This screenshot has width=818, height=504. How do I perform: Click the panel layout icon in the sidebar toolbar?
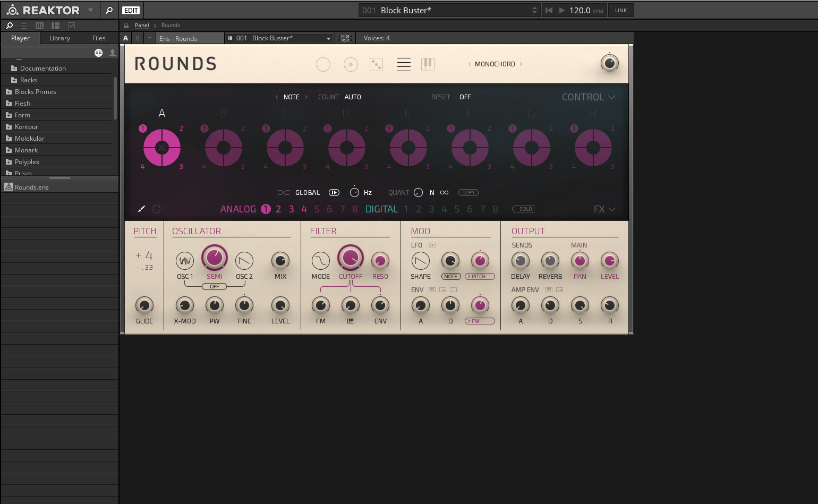pyautogui.click(x=55, y=25)
